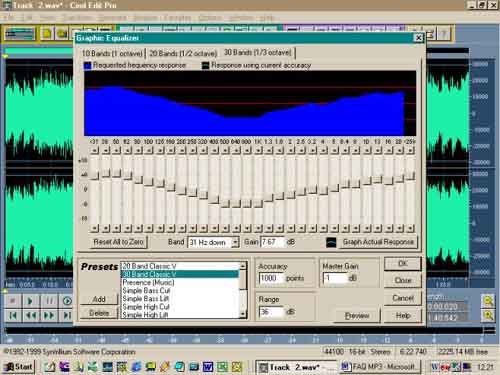Click the Gain value field showing 7.67
The height and width of the screenshot is (375, 500).
272,242
